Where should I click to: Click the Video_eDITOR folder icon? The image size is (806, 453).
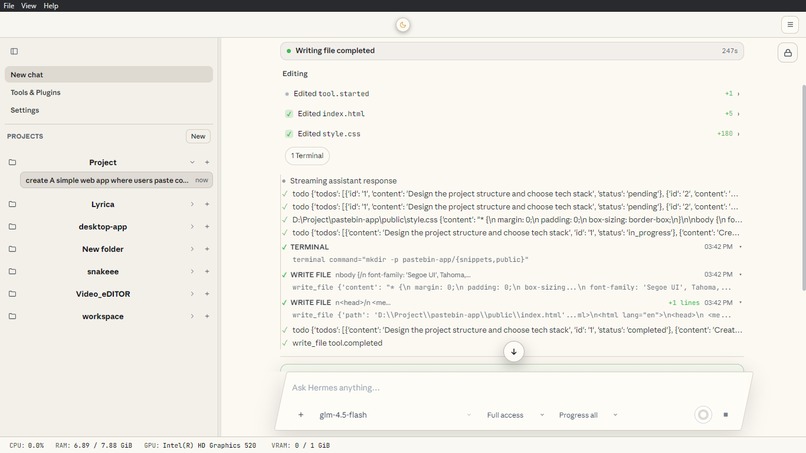pyautogui.click(x=12, y=294)
